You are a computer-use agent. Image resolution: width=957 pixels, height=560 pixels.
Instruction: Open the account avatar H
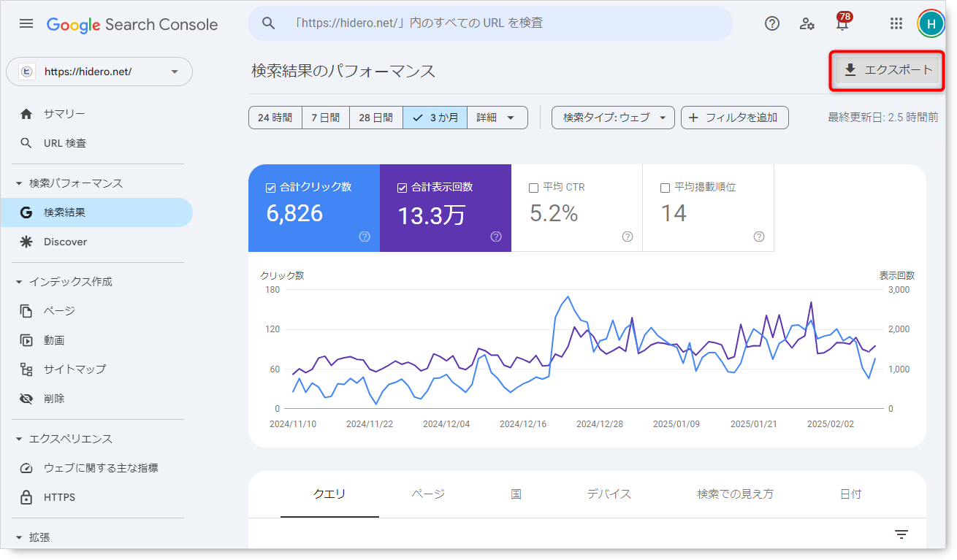(930, 24)
